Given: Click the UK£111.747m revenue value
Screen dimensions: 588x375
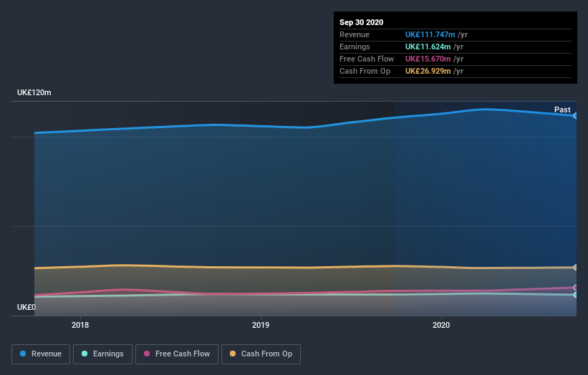Looking at the screenshot, I should [430, 34].
